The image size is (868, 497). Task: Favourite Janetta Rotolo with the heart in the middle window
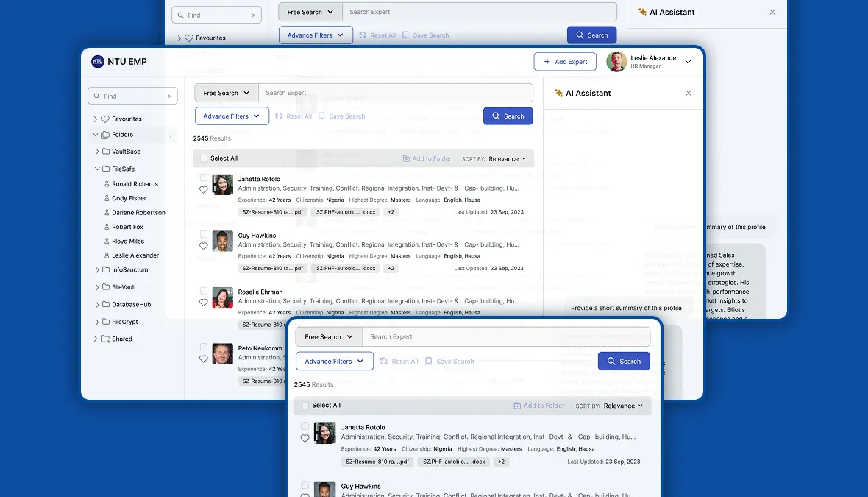point(204,190)
